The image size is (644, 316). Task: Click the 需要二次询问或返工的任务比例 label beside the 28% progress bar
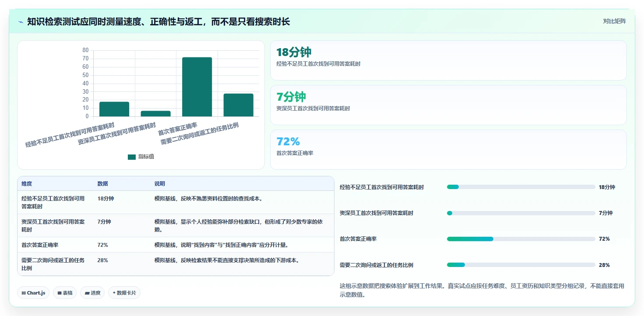[377, 265]
